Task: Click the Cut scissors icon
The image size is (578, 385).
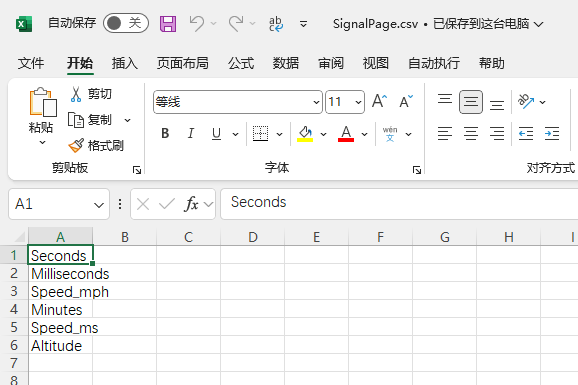Action: (76, 94)
